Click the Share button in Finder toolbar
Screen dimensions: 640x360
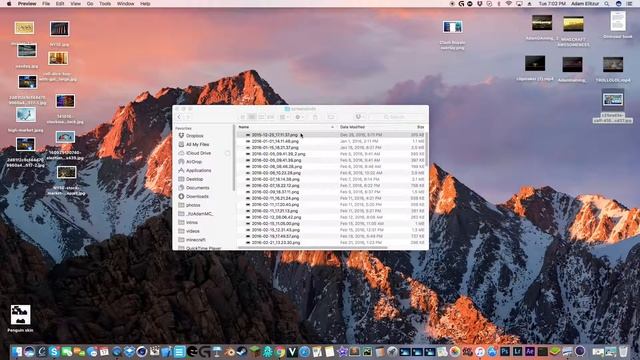(315, 117)
